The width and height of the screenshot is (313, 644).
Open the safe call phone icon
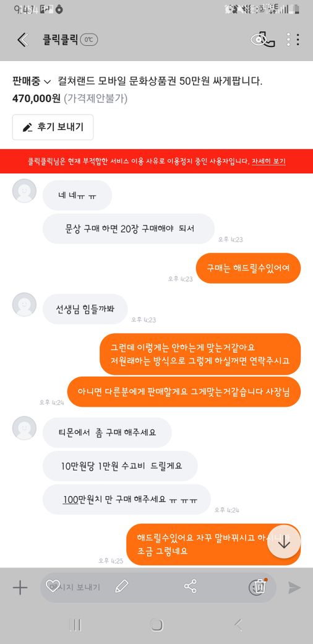pyautogui.click(x=262, y=40)
